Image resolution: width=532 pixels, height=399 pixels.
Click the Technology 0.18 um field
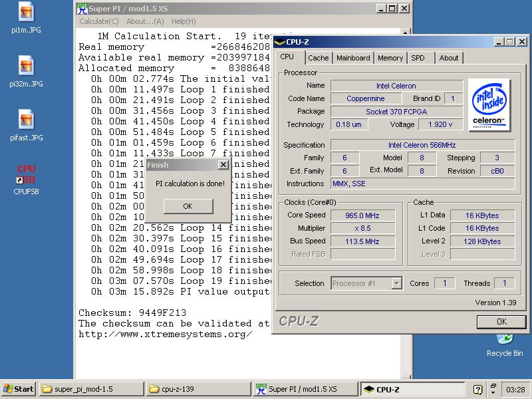[x=348, y=124]
